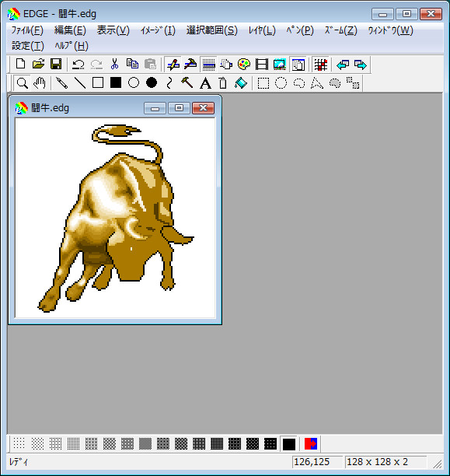Select the filled rectangle tool
Viewport: 450px width, 476px height.
point(116,82)
